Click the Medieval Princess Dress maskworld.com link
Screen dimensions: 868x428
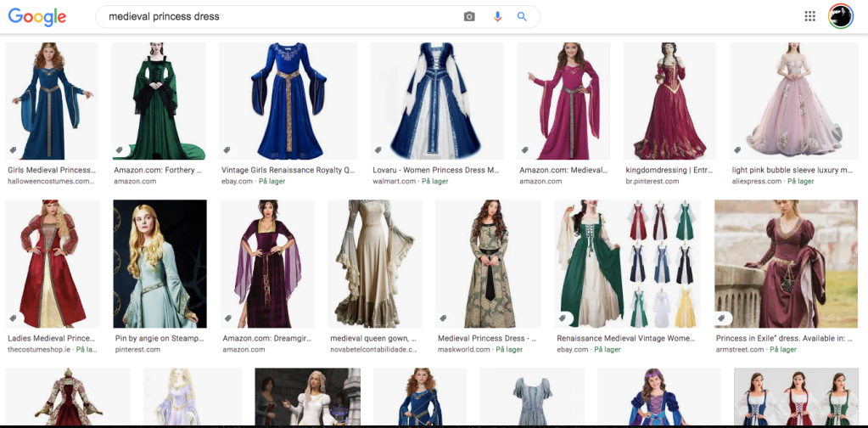(480, 338)
